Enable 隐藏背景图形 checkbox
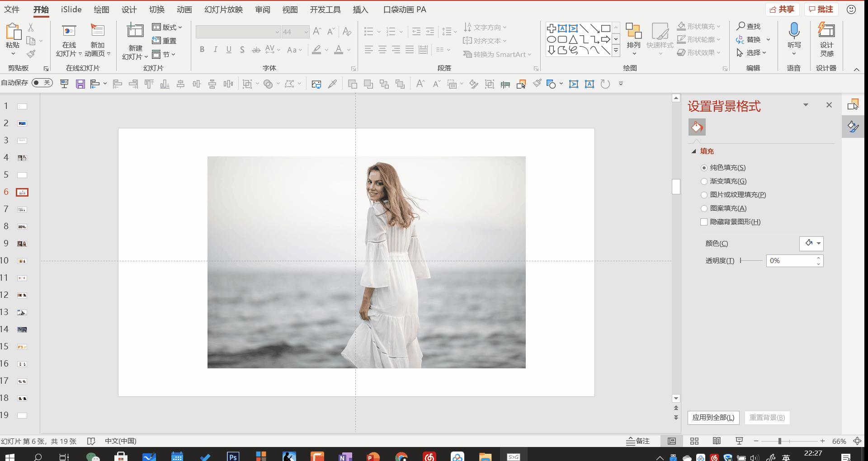The width and height of the screenshot is (868, 461). point(704,222)
